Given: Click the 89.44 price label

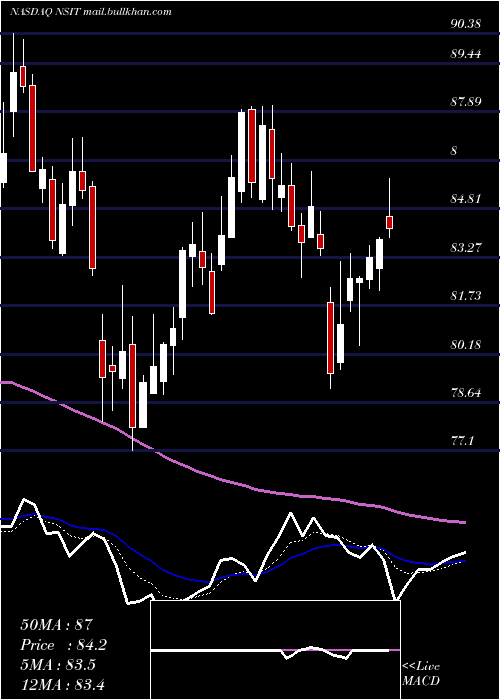Looking at the screenshot, I should pos(466,54).
